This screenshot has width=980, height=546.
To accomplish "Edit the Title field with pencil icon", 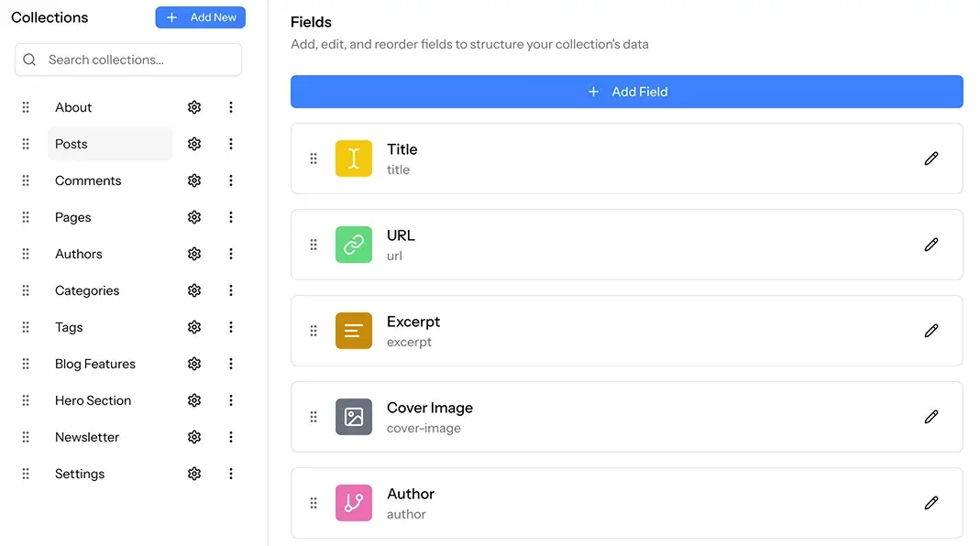I will pyautogui.click(x=931, y=158).
